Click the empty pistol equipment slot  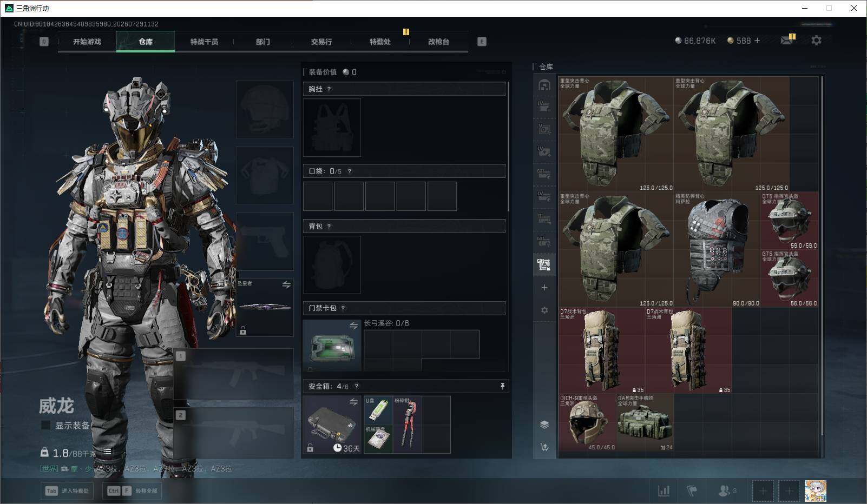point(265,242)
